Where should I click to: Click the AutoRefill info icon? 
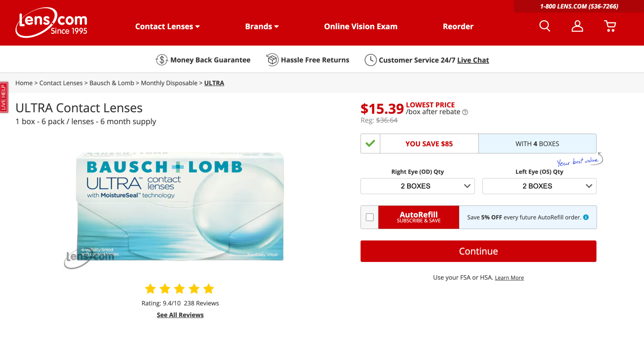click(586, 217)
